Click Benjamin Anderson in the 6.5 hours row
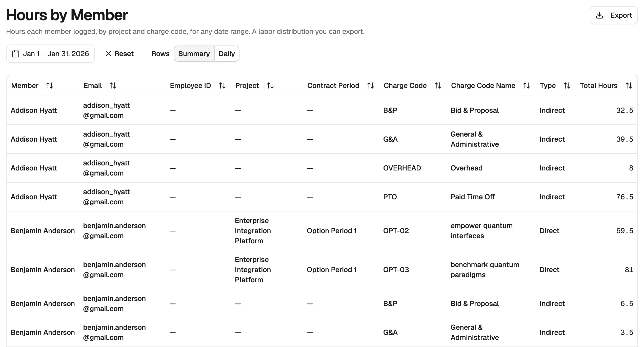 (x=43, y=303)
